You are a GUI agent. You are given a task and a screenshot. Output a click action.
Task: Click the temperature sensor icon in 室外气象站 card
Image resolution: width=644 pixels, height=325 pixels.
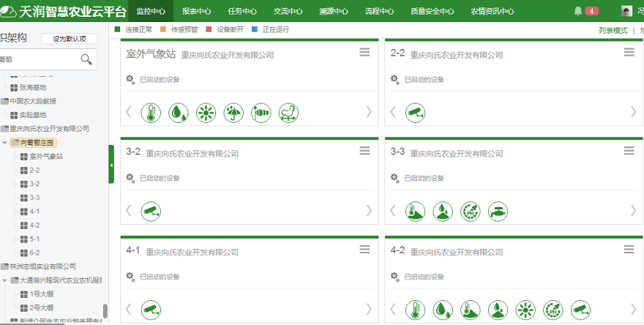pyautogui.click(x=151, y=112)
